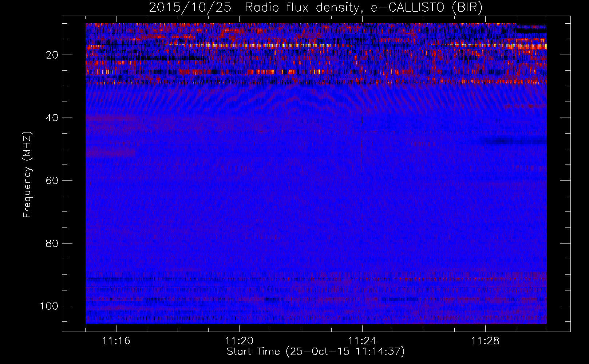The width and height of the screenshot is (589, 364).
Task: Click the 11:28 time tick label
Action: (x=485, y=341)
